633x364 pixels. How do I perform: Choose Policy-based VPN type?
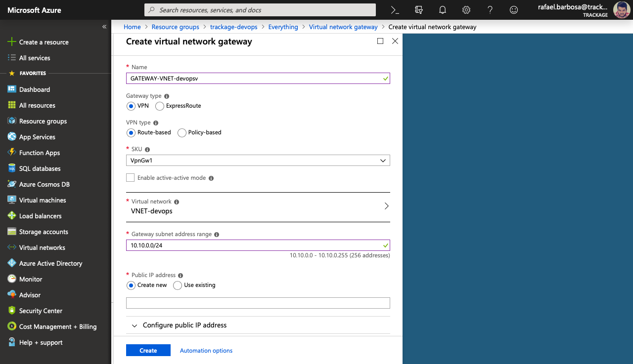tap(182, 133)
